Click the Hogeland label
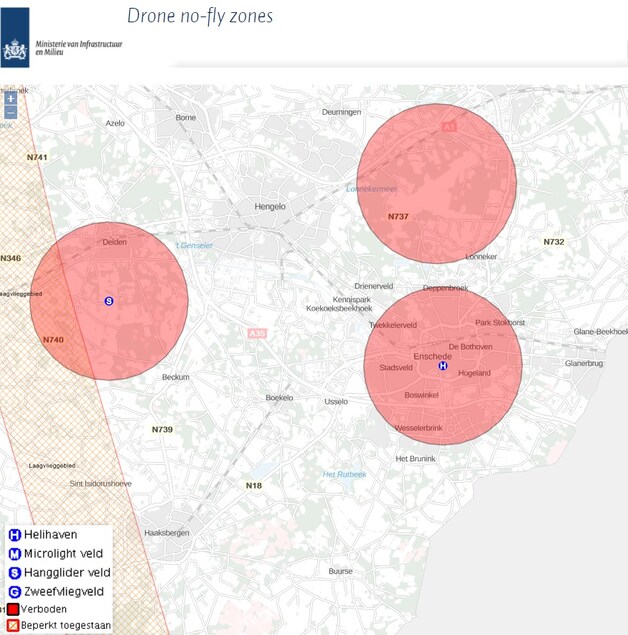Image resolution: width=628 pixels, height=635 pixels. click(475, 373)
